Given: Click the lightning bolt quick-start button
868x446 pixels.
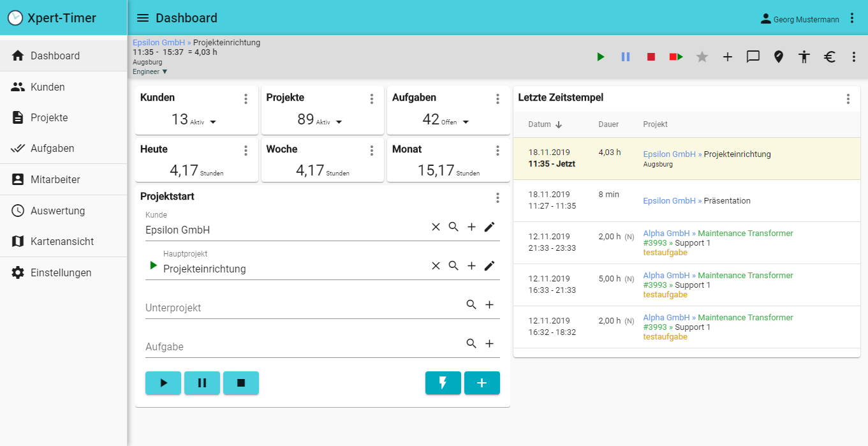Looking at the screenshot, I should [443, 383].
